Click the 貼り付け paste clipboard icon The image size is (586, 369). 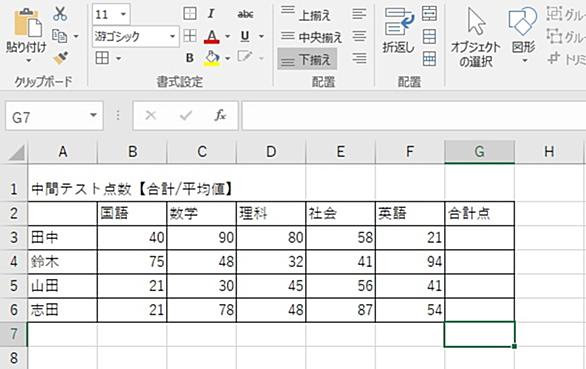(27, 23)
